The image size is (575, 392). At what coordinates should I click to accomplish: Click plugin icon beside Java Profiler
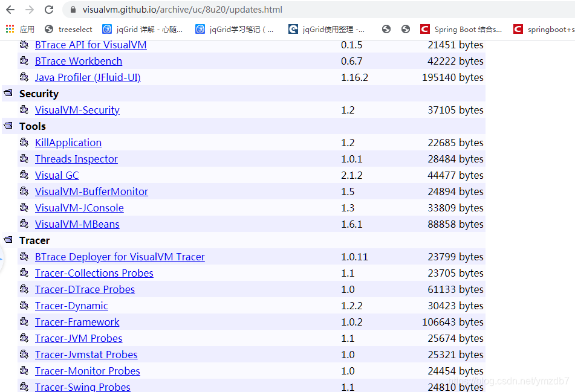click(24, 77)
